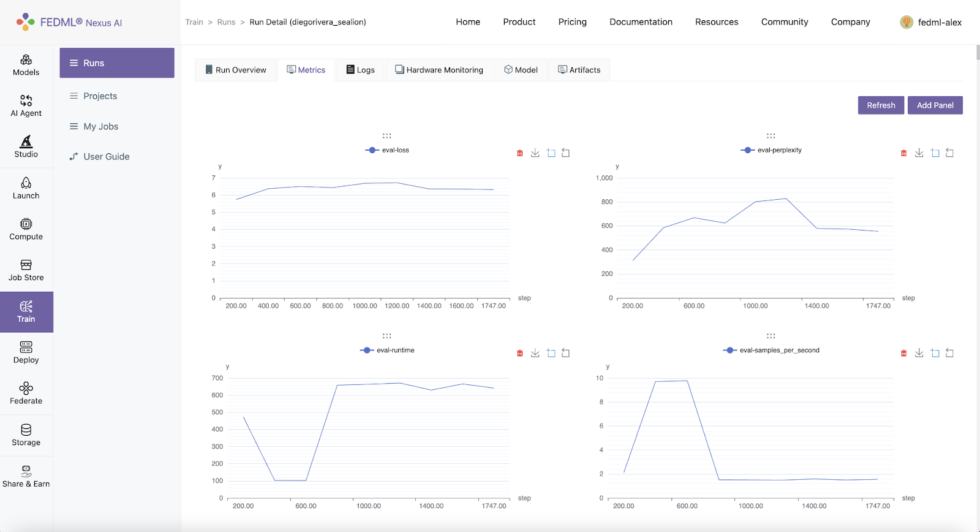Viewport: 980px width, 532px height.
Task: Open the Compute section in sidebar
Action: coord(26,229)
